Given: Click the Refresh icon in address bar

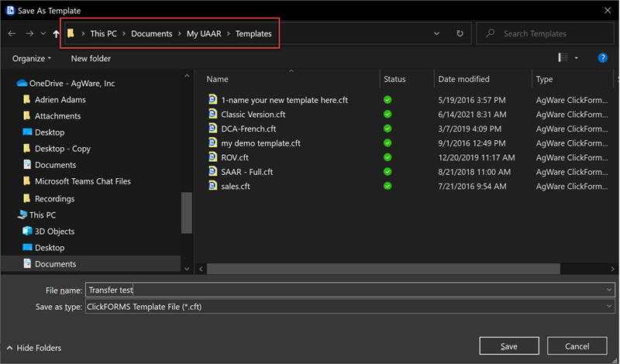Looking at the screenshot, I should coord(460,34).
